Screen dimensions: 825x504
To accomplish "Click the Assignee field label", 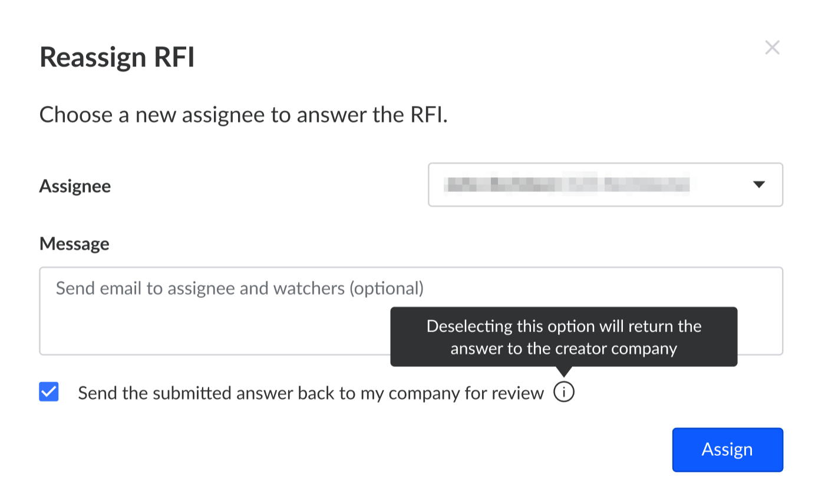I will pos(75,185).
